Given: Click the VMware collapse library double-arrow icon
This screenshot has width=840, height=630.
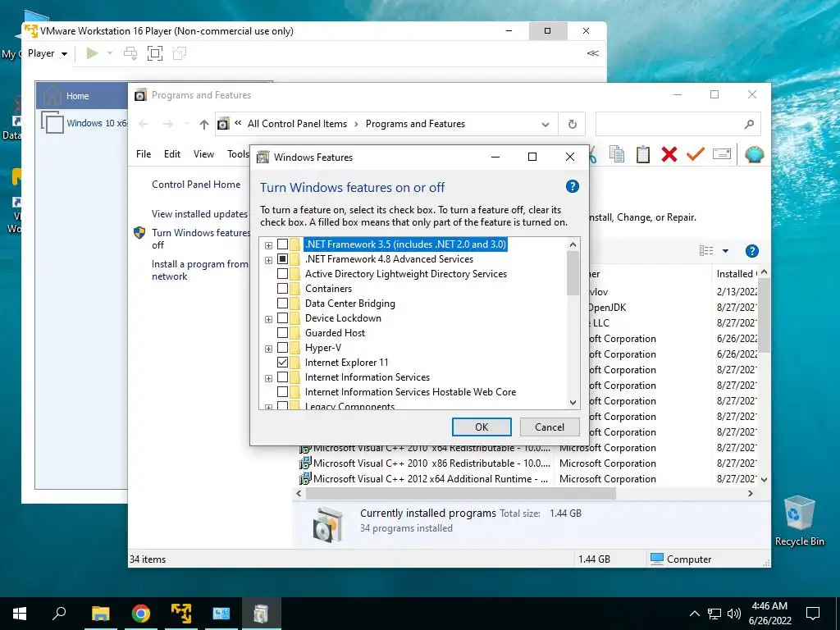Looking at the screenshot, I should click(x=592, y=53).
